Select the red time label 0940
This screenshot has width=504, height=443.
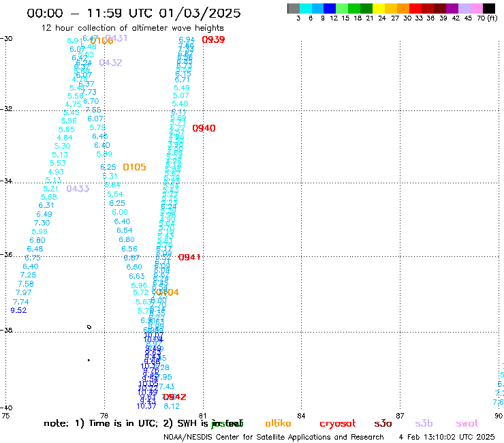click(204, 128)
